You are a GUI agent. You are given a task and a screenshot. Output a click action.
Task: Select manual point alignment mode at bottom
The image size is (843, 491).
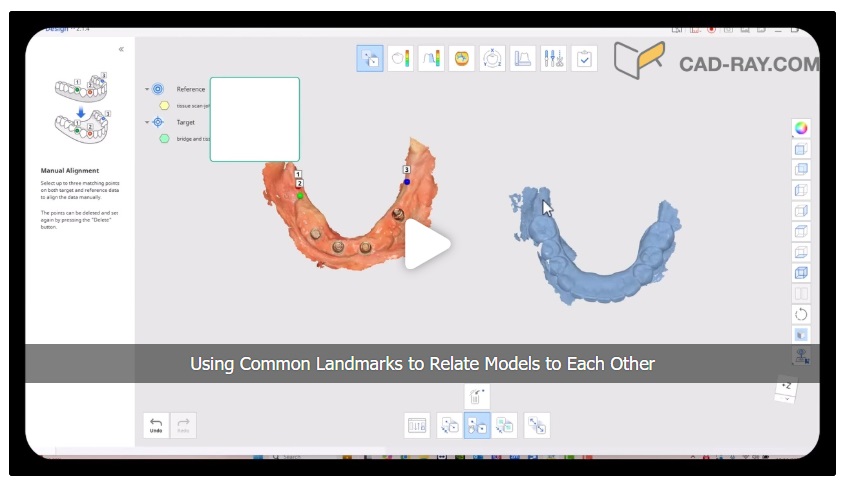pyautogui.click(x=477, y=425)
